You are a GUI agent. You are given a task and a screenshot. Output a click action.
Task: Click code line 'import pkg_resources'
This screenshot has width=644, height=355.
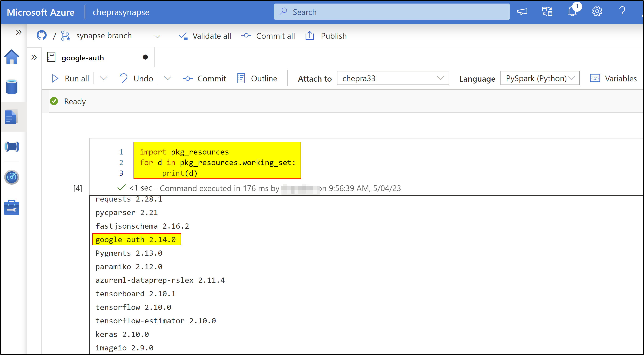click(x=184, y=152)
